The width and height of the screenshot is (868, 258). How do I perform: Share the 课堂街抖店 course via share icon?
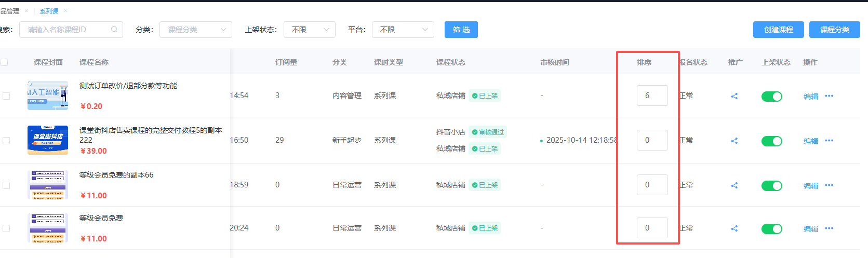coord(734,141)
